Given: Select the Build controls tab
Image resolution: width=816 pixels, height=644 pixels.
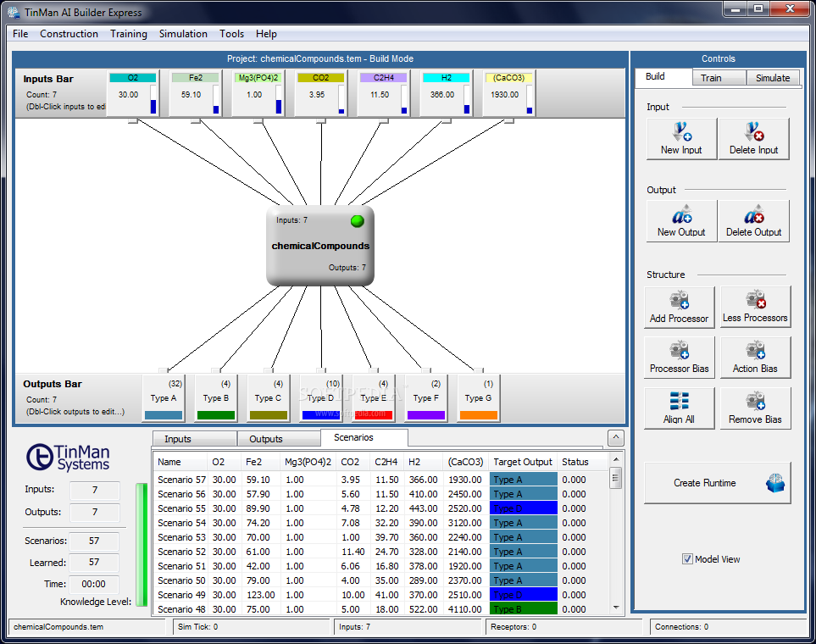Looking at the screenshot, I should [x=663, y=76].
